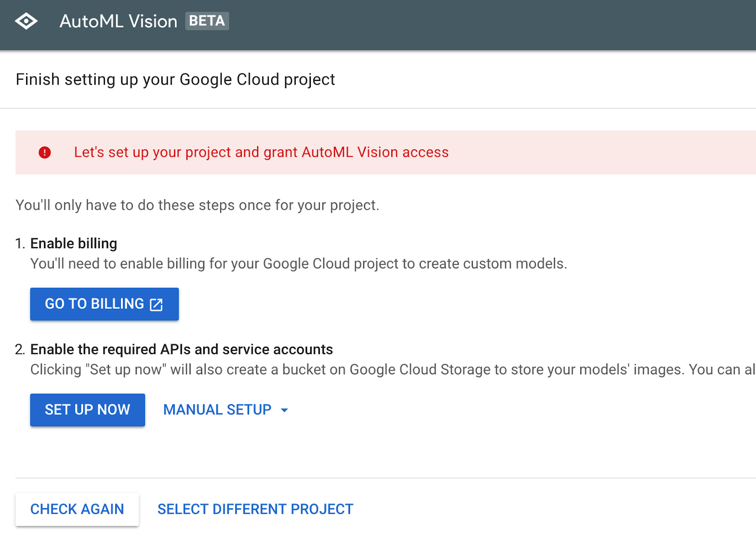Click the Manual Setup chevron to see options
Screen dimensions: 756x536
pyautogui.click(x=285, y=410)
